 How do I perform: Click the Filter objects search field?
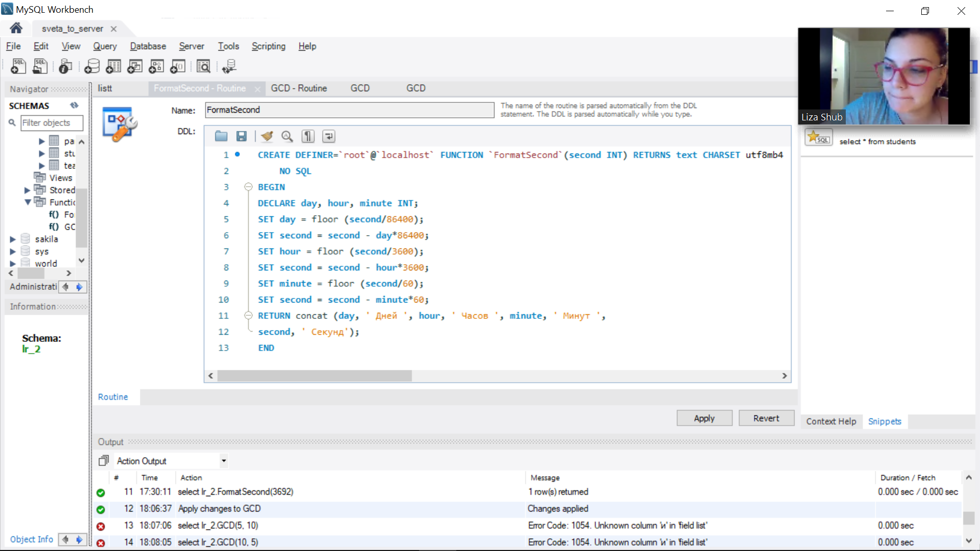(x=52, y=123)
